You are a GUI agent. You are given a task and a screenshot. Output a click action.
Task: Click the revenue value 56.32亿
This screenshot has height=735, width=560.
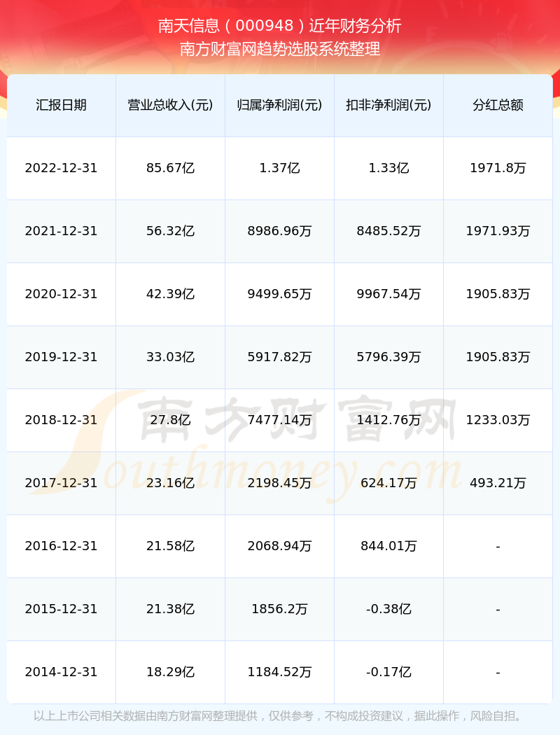[171, 231]
